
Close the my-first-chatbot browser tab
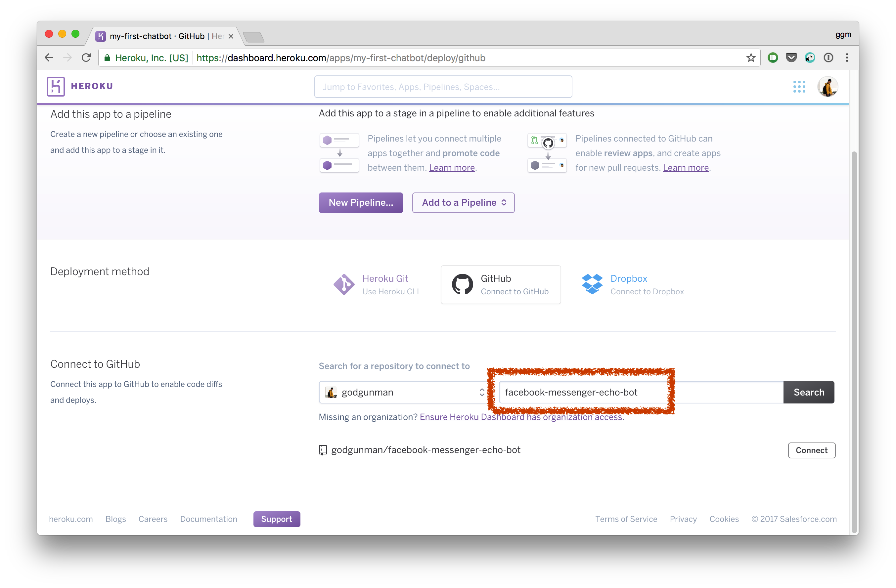pyautogui.click(x=231, y=36)
